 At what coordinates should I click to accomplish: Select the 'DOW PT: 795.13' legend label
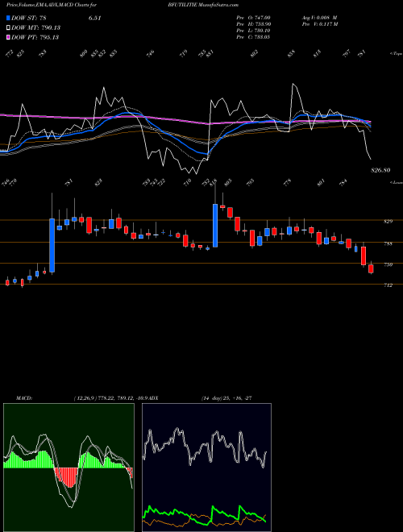click(x=35, y=37)
